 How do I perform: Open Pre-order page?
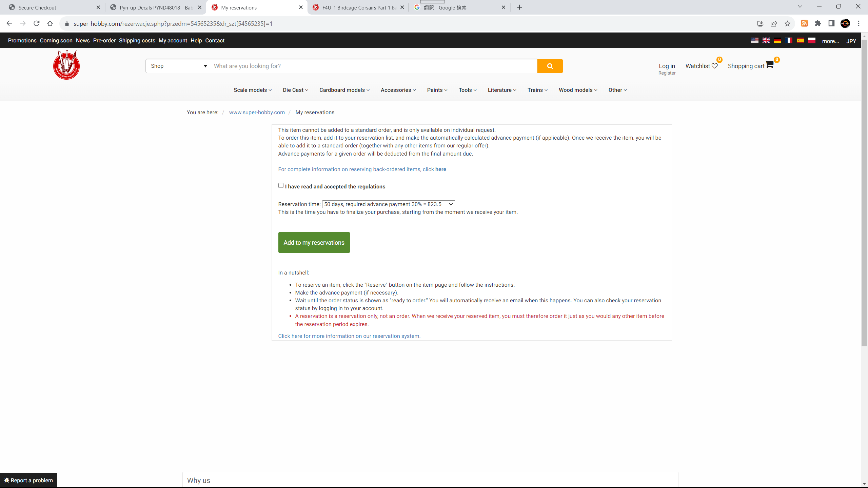(x=104, y=40)
